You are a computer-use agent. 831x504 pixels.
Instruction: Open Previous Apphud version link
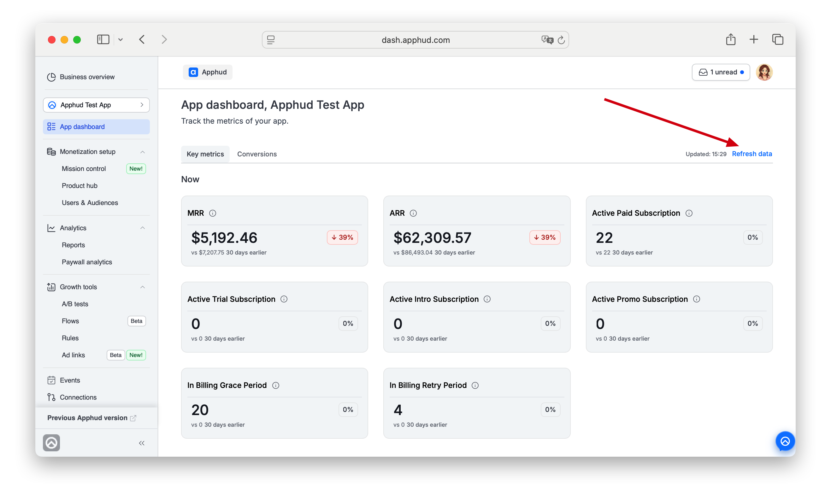tap(92, 418)
